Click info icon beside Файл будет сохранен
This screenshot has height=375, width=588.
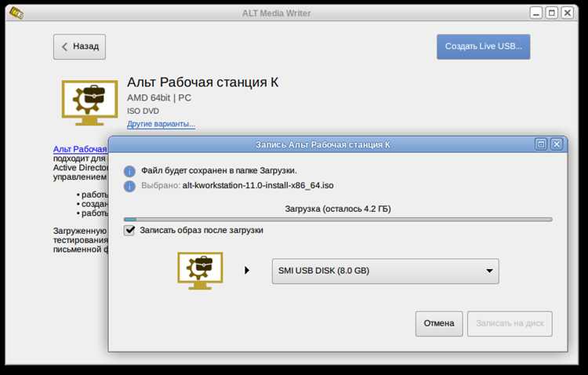tap(129, 171)
